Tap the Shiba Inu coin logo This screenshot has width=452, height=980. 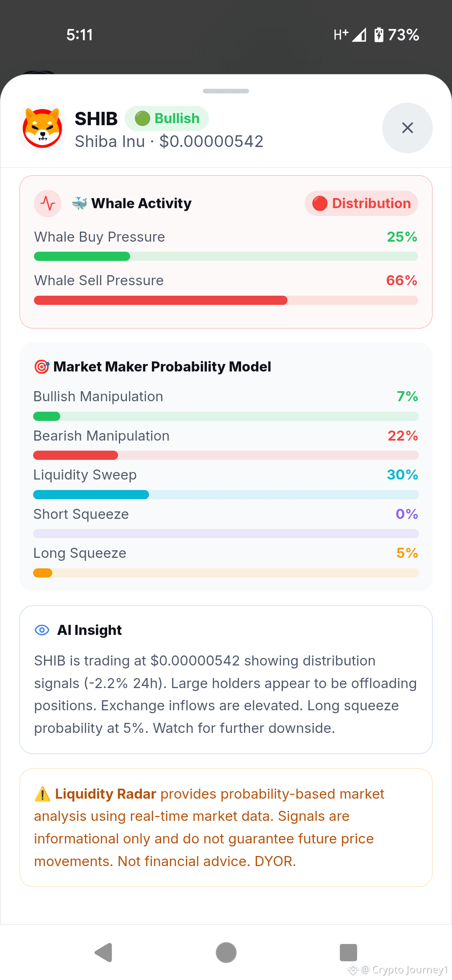(42, 128)
